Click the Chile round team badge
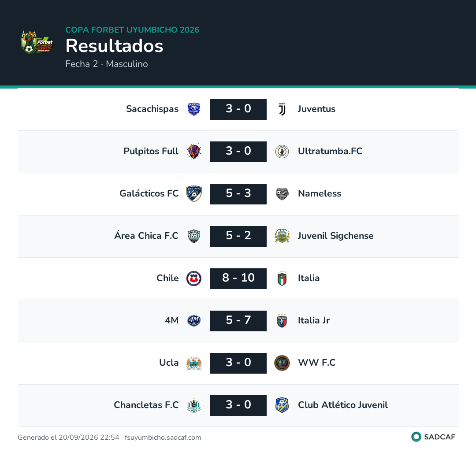 pos(193,278)
